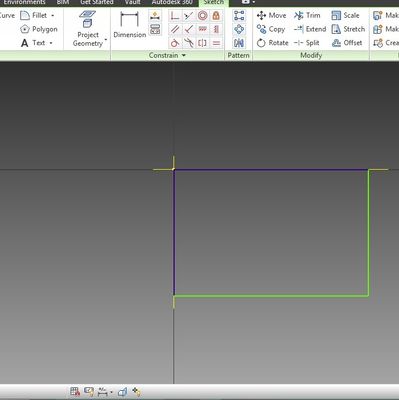Viewport: 399px width, 400px height.
Task: Toggle Show All Constraints in status bar
Action: pyautogui.click(x=89, y=391)
